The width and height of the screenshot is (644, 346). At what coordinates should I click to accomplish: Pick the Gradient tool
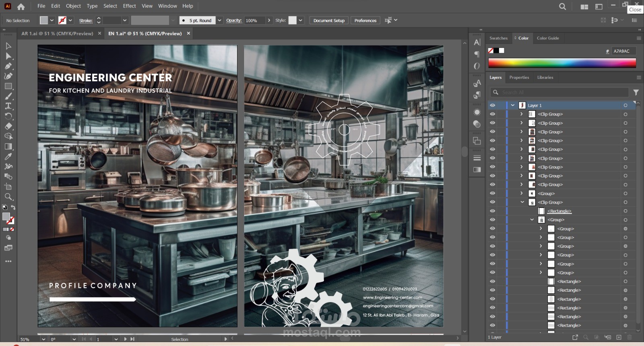pos(8,146)
